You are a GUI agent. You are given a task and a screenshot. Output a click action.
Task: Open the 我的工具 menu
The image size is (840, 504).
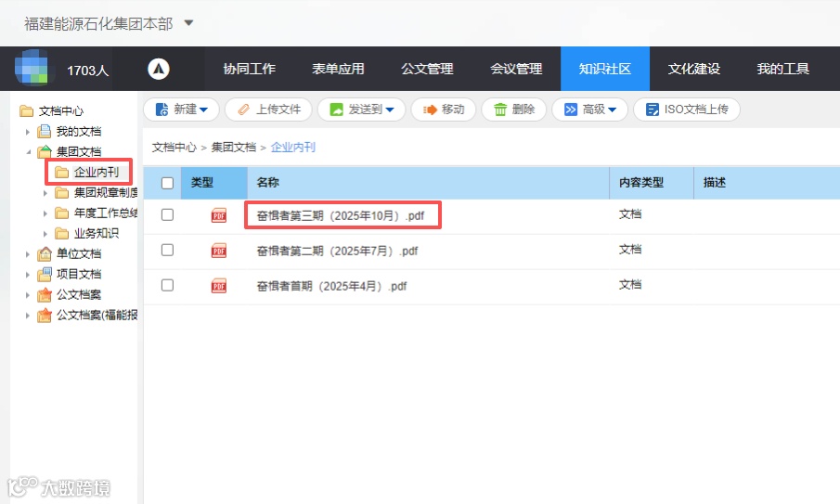tap(782, 69)
